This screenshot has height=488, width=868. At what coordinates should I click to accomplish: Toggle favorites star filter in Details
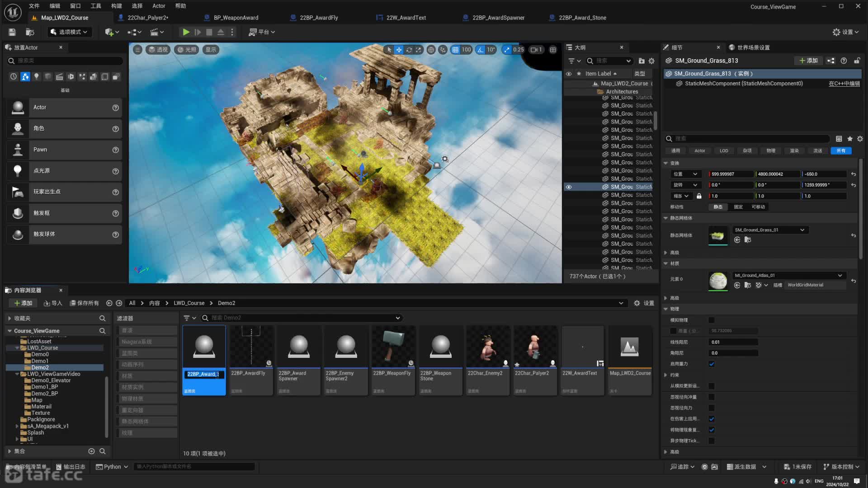click(x=850, y=139)
